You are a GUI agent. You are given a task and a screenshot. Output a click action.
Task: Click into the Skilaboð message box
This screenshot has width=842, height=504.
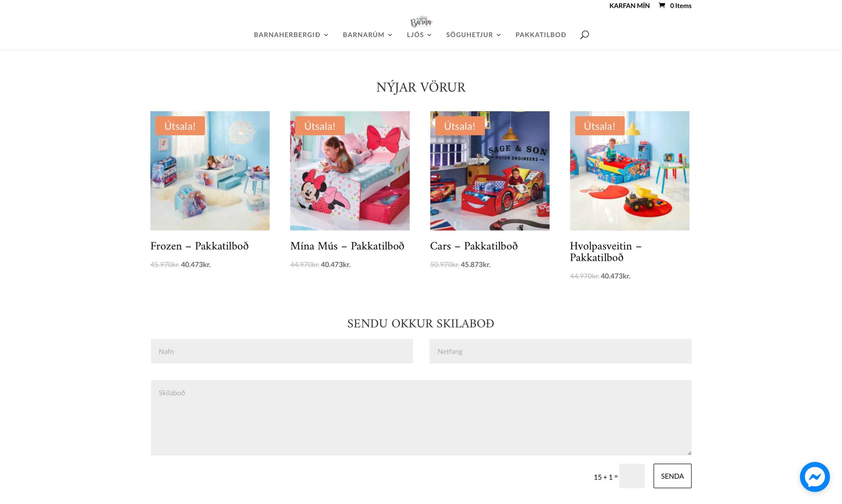(421, 418)
